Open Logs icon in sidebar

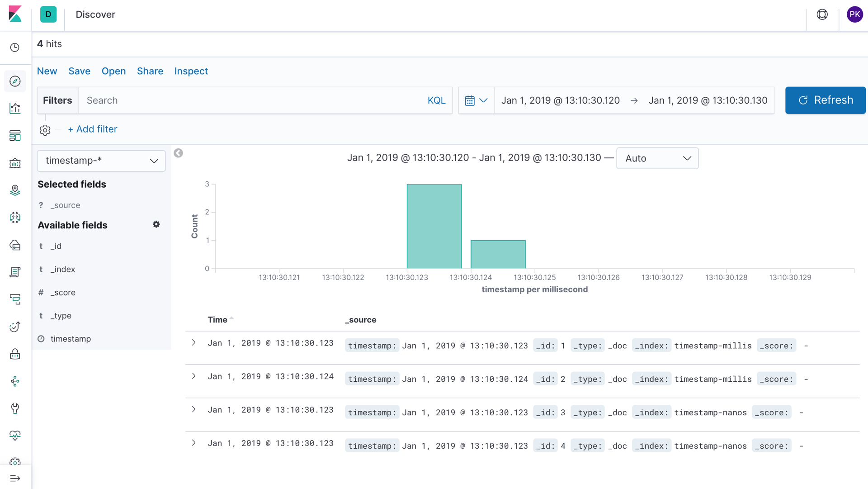15,272
